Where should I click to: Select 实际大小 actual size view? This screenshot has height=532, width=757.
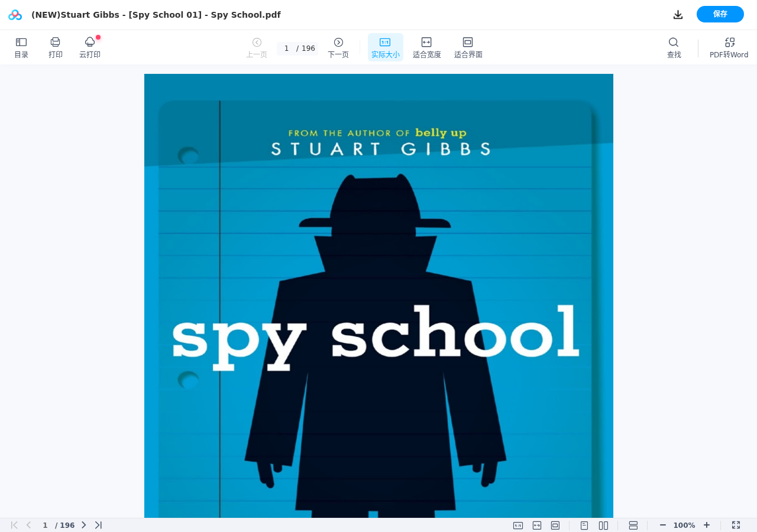tap(385, 48)
